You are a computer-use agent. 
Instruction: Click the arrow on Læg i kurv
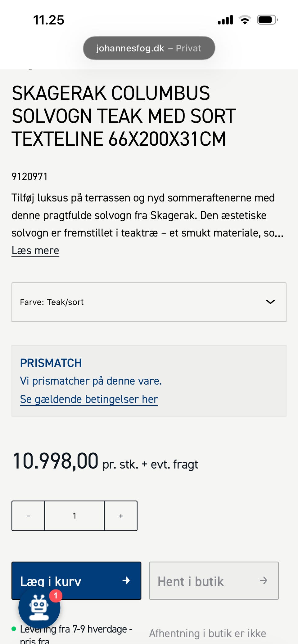click(126, 580)
